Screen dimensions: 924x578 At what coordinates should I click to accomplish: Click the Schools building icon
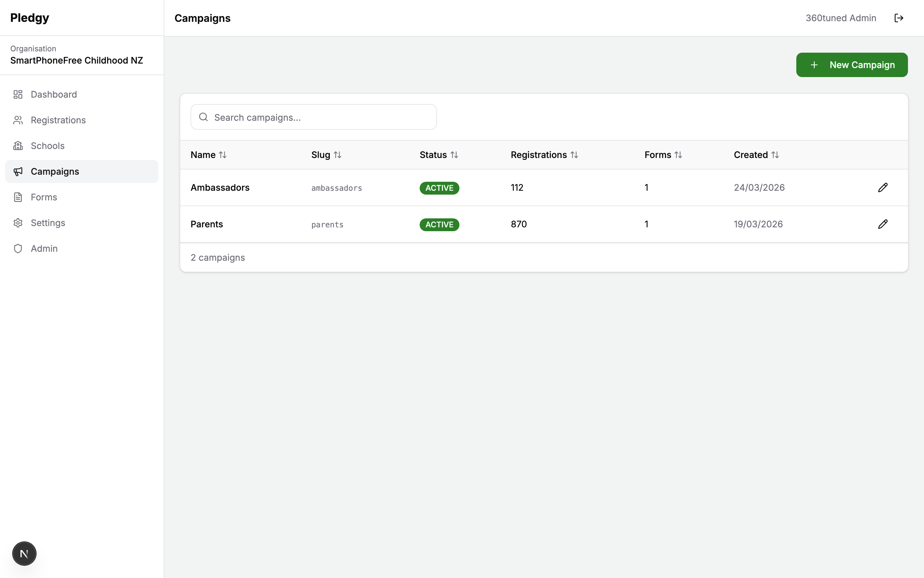[x=18, y=146]
